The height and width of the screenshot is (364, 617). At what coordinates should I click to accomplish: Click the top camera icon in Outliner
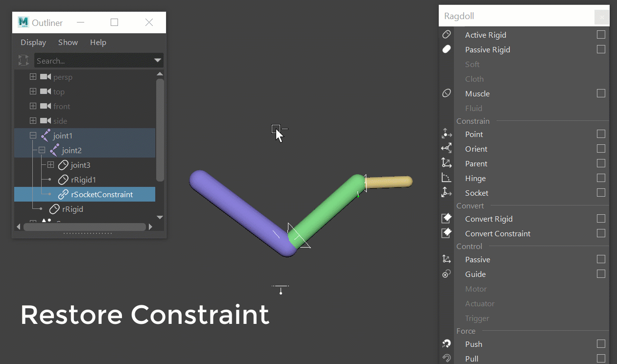46,91
